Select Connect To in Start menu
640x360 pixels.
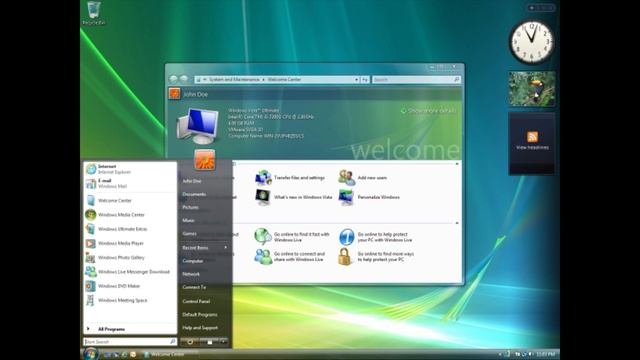pyautogui.click(x=194, y=287)
